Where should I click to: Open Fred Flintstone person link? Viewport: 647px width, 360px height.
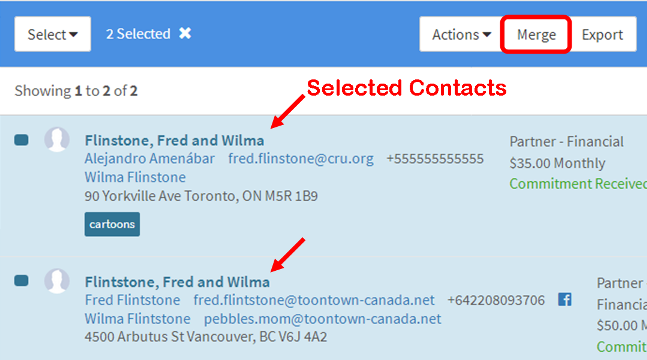pyautogui.click(x=132, y=300)
